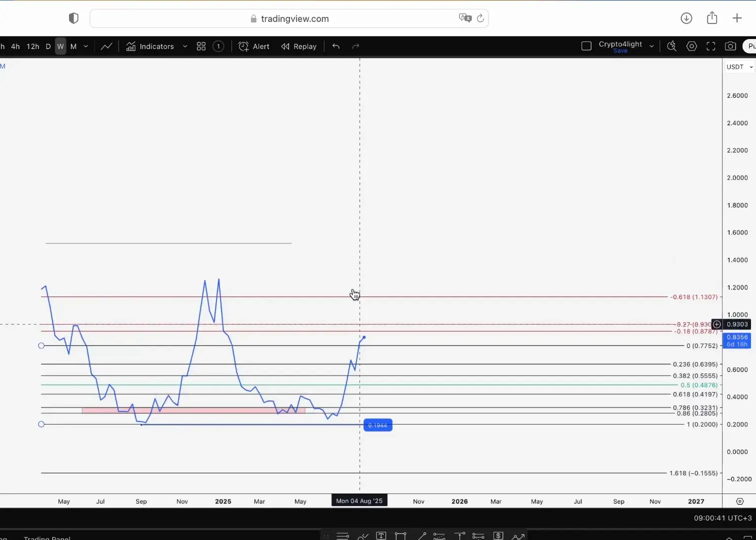The height and width of the screenshot is (540, 756).
Task: Select the grey horizontal line near 1.5
Action: pos(168,243)
